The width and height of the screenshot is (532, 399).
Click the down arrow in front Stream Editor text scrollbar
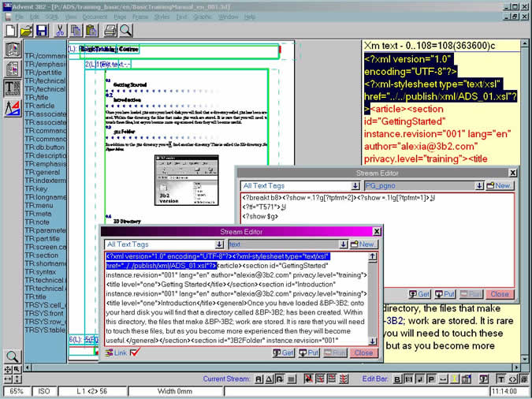pyautogui.click(x=373, y=341)
